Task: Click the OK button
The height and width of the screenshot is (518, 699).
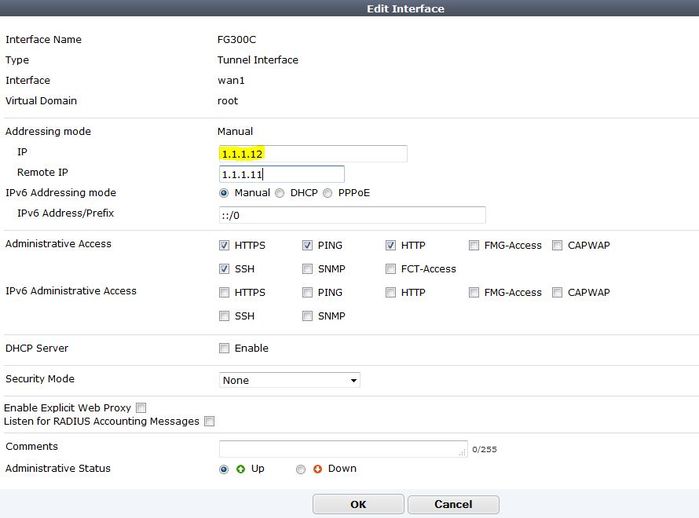Action: pos(358,504)
